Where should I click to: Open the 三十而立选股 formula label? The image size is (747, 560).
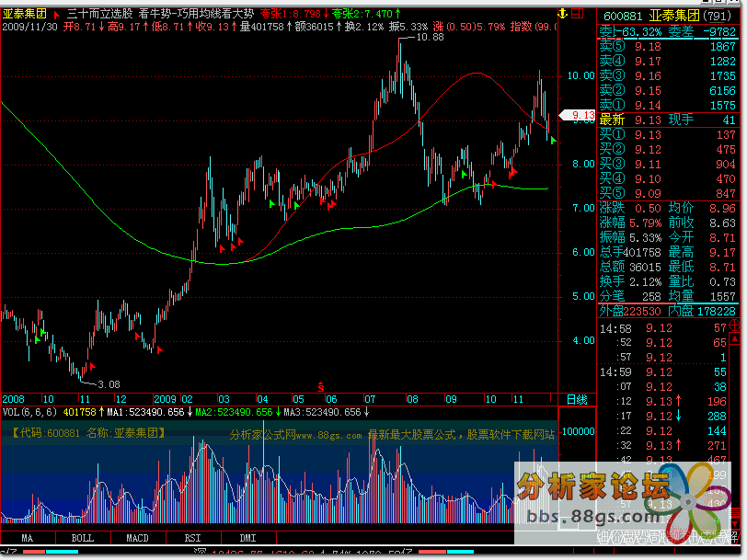click(99, 16)
